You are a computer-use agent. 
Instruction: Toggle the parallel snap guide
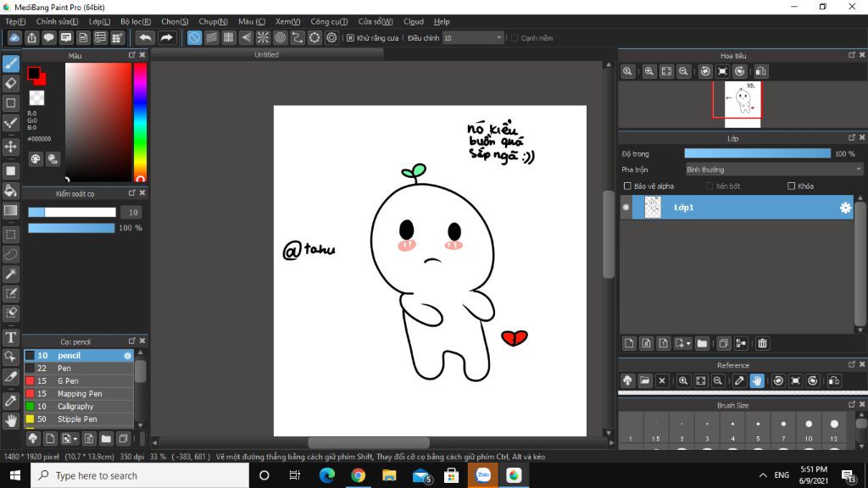point(211,37)
